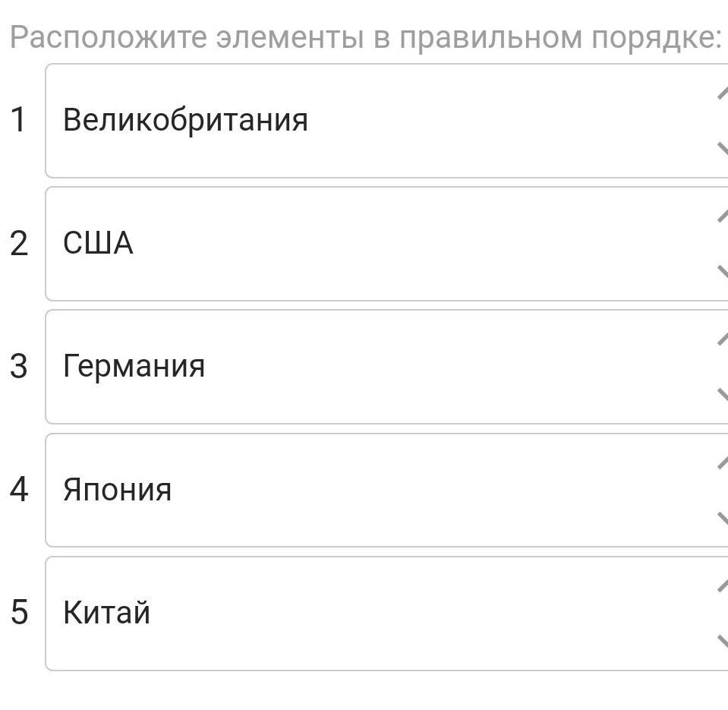Click the number 2 position label
This screenshot has height=710, width=728.
19,243
